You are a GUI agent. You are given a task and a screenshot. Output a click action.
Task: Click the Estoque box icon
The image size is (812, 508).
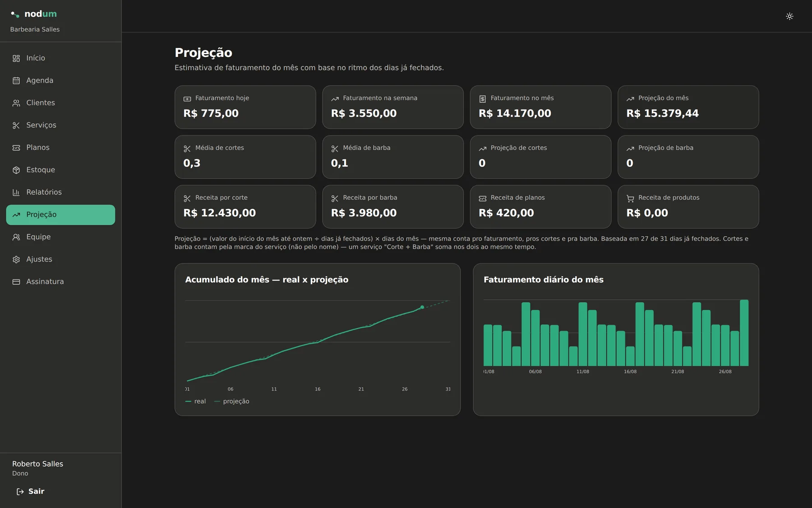[16, 170]
